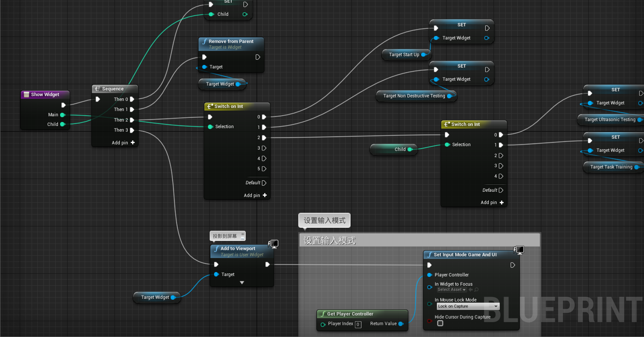Click the second Switch on Int node icon
The width and height of the screenshot is (644, 337).
[447, 124]
